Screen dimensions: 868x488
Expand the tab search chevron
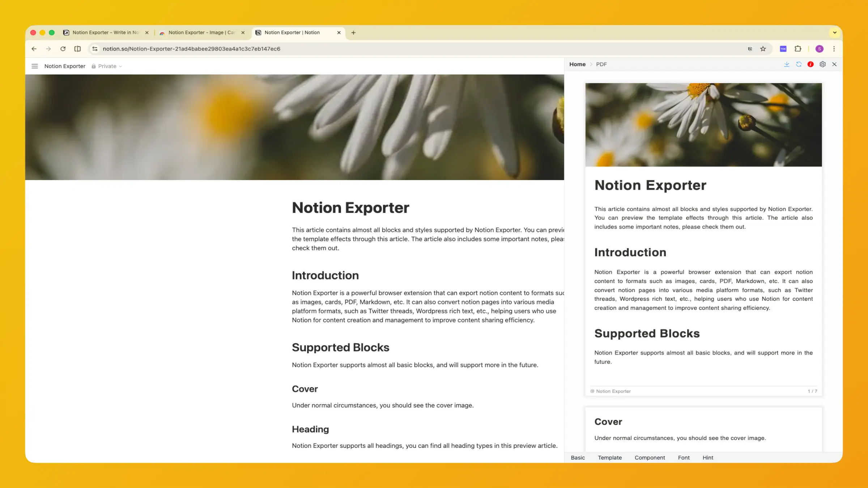pyautogui.click(x=835, y=33)
